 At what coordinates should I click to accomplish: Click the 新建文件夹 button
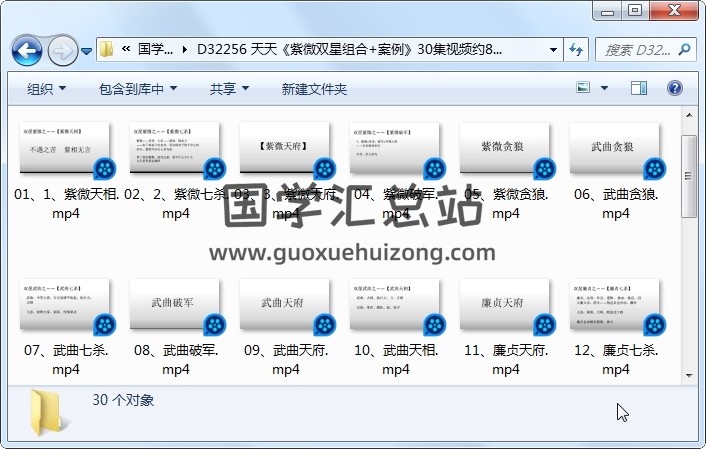(314, 89)
